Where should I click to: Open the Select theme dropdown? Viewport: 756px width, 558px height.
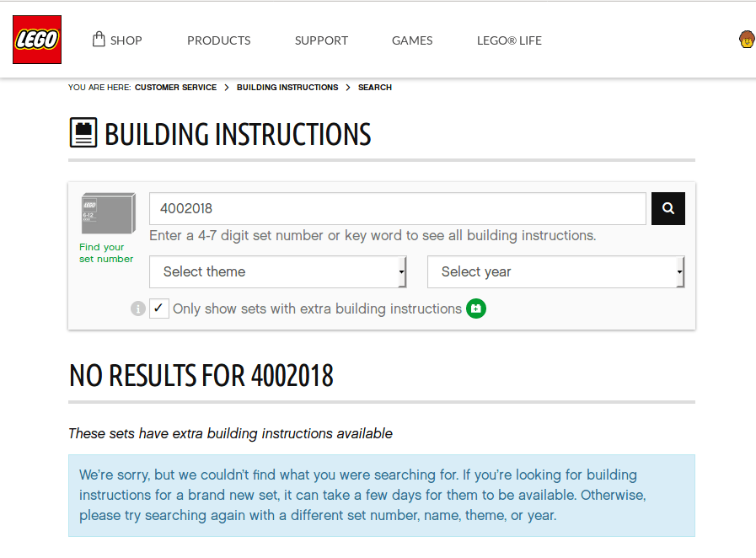coord(278,272)
